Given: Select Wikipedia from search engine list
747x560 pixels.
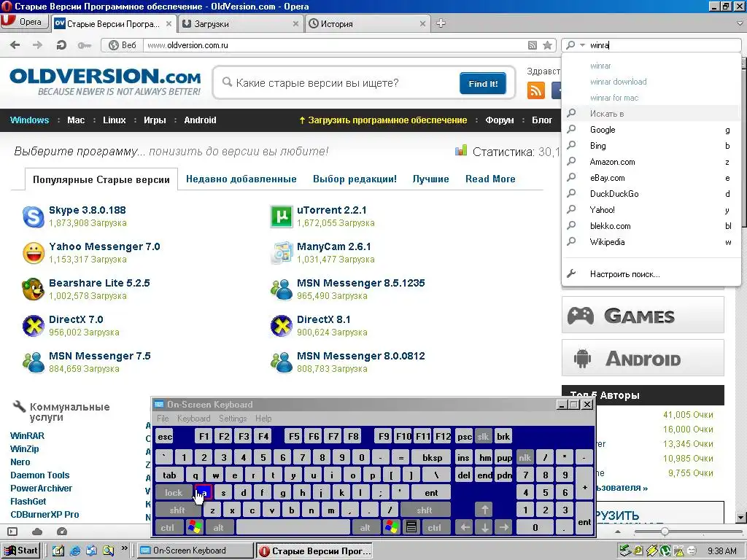Looking at the screenshot, I should pyautogui.click(x=651, y=242).
